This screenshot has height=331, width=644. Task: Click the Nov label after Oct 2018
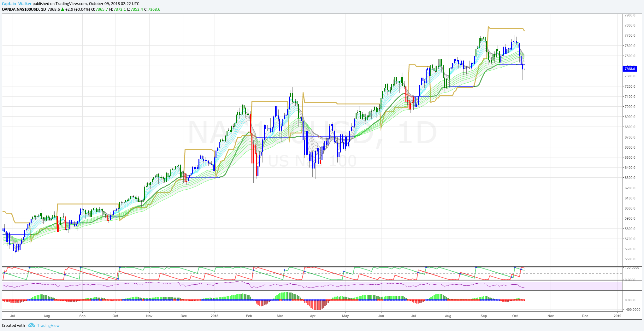point(551,316)
